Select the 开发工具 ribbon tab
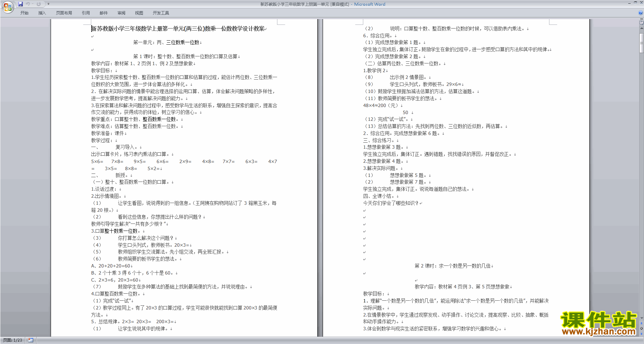The height and width of the screenshot is (344, 644). pos(161,13)
